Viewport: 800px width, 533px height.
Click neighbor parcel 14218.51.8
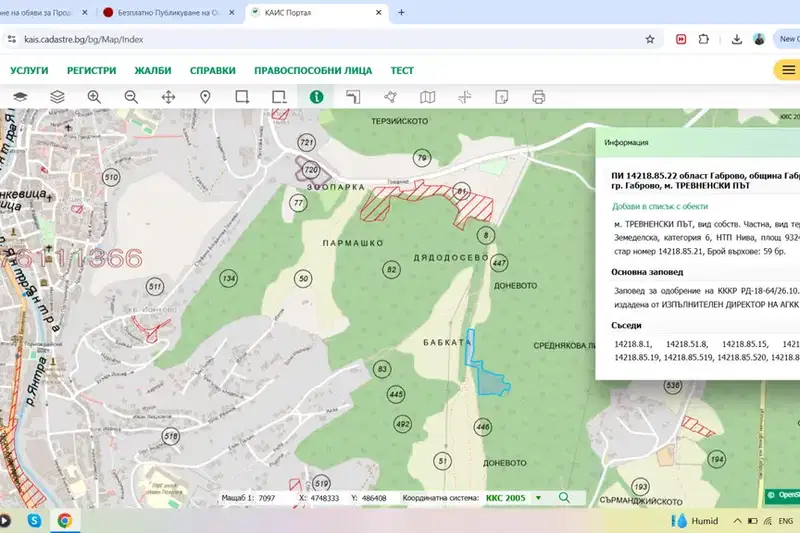[x=687, y=344]
